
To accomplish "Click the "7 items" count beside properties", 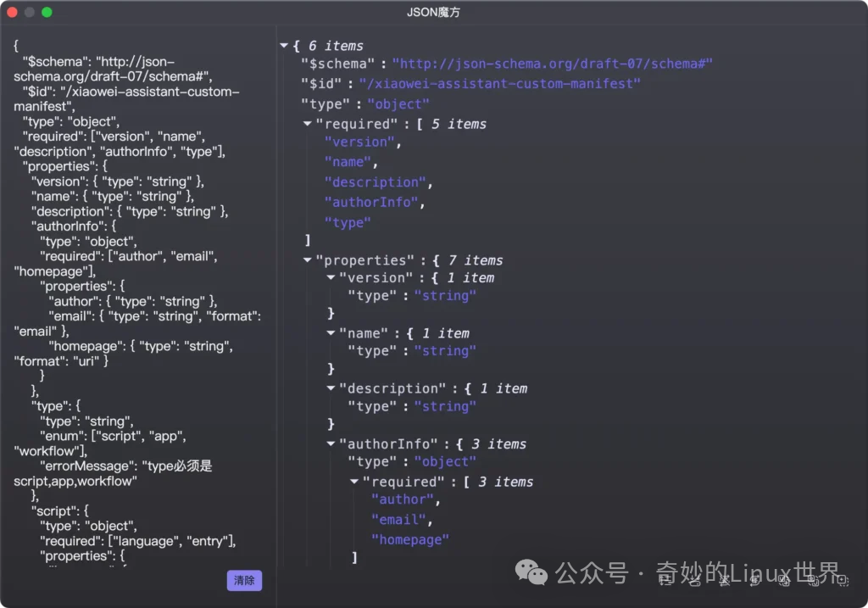I will (x=476, y=259).
